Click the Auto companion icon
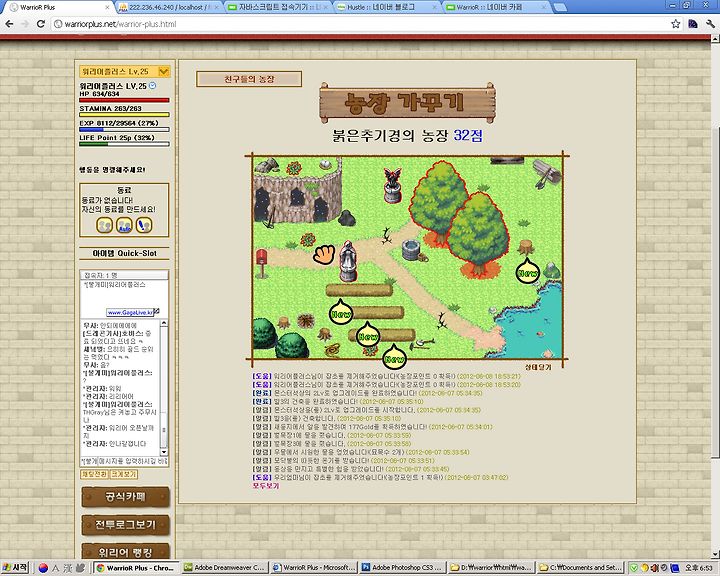Image resolution: width=720 pixels, height=576 pixels. tap(124, 225)
